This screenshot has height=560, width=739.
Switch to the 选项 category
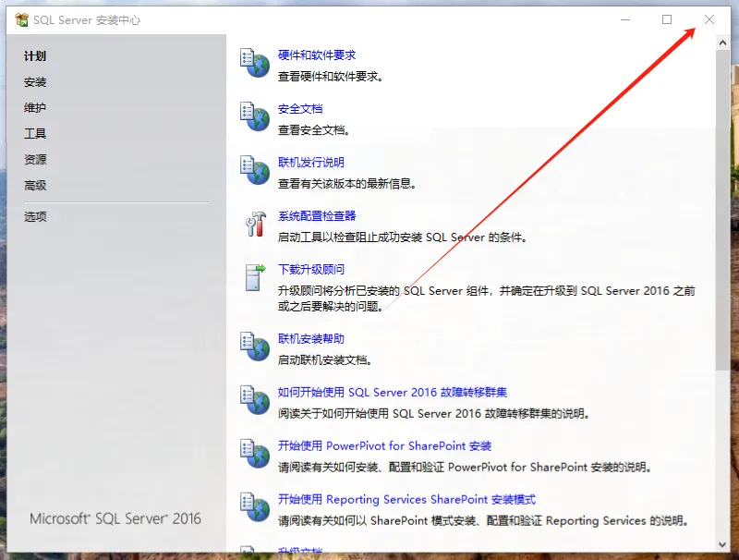[x=35, y=217]
